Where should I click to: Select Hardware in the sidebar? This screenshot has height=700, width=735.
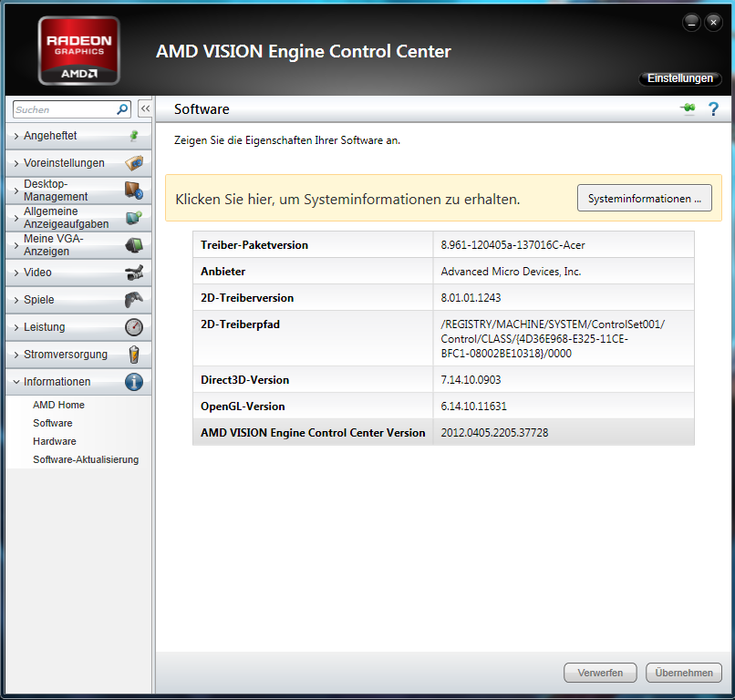pos(55,441)
